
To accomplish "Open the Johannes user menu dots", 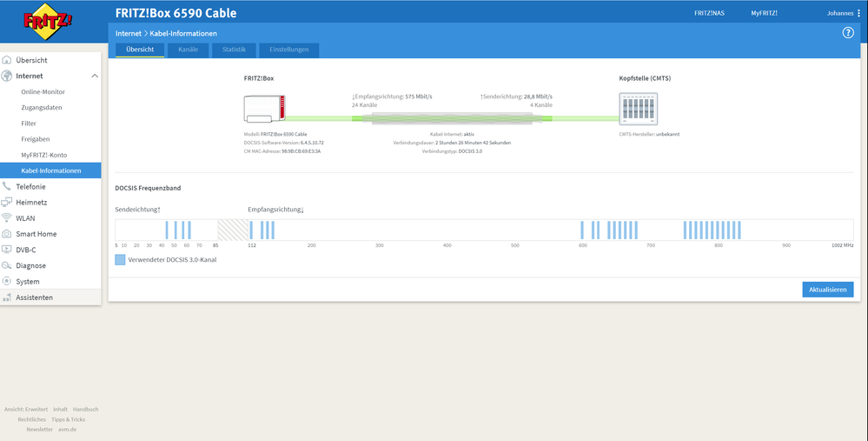I will [x=858, y=13].
